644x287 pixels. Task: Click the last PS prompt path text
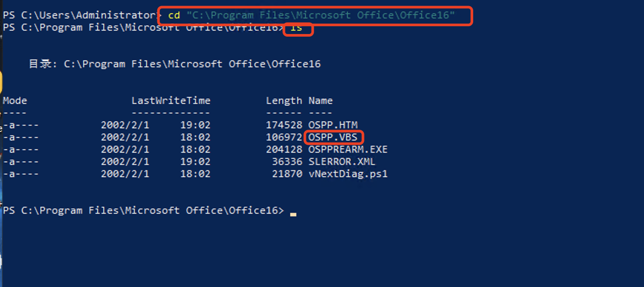tap(143, 211)
